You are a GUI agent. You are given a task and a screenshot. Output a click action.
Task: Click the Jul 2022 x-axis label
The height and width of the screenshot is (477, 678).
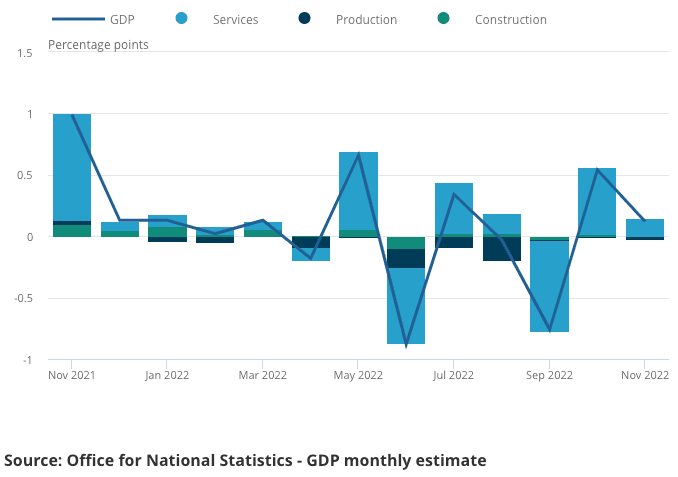pyautogui.click(x=453, y=375)
